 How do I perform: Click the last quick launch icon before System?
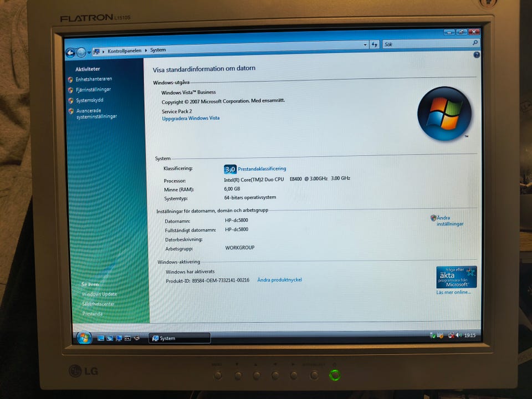click(137, 338)
